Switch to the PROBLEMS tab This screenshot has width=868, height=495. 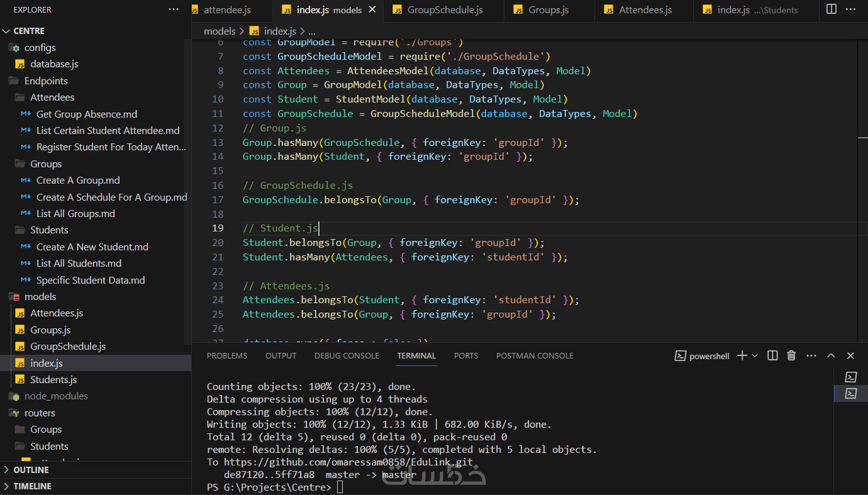tap(227, 356)
